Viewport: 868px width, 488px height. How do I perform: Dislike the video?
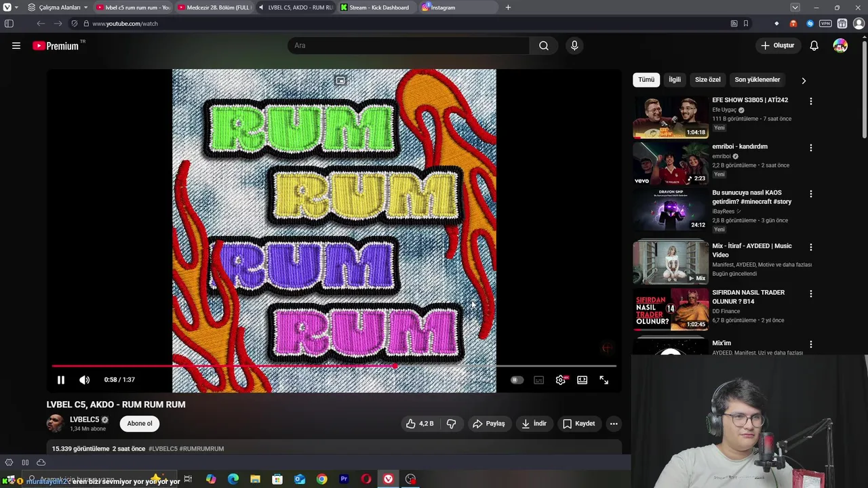452,424
